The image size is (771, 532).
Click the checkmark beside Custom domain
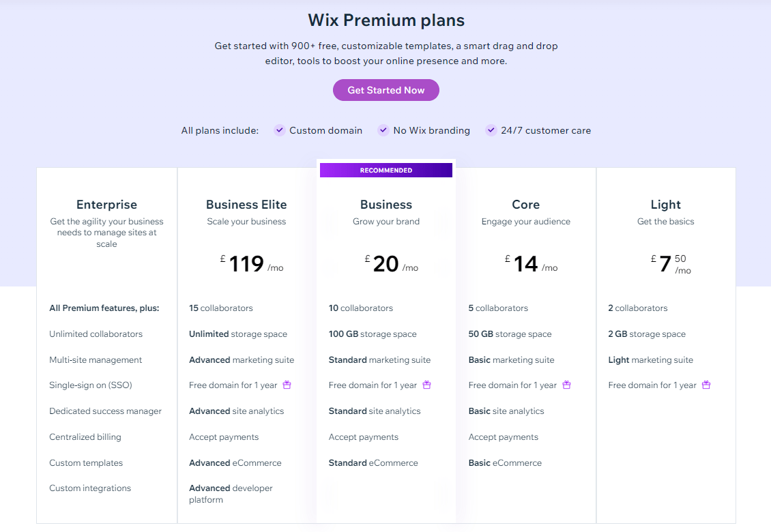click(280, 130)
